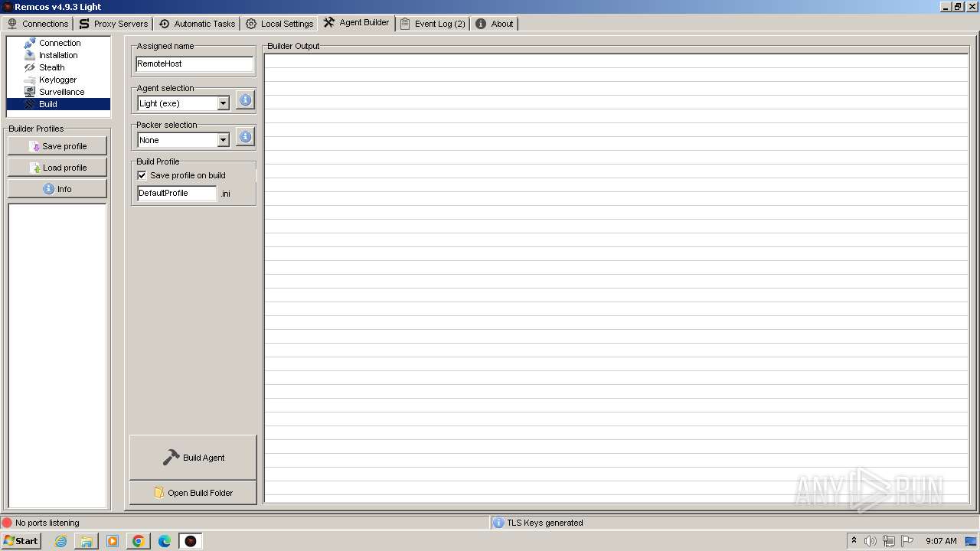Click the Keylogger tree icon
This screenshot has width=980, height=551.
(x=30, y=80)
